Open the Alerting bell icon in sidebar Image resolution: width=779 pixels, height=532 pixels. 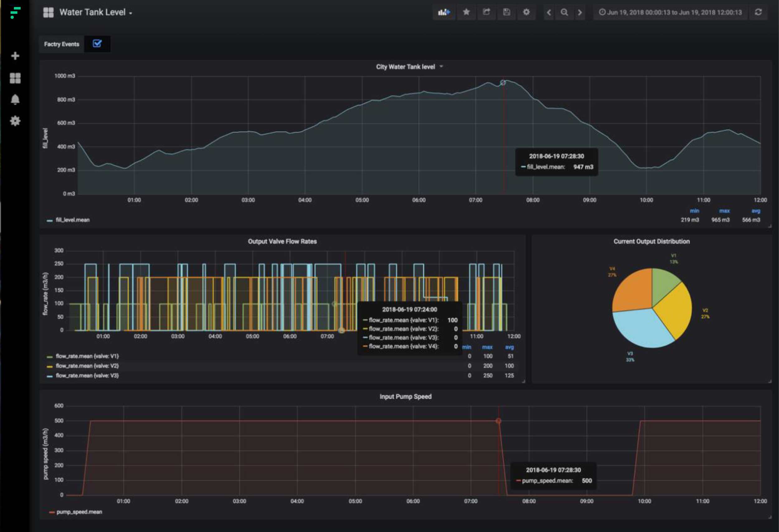[x=15, y=100]
